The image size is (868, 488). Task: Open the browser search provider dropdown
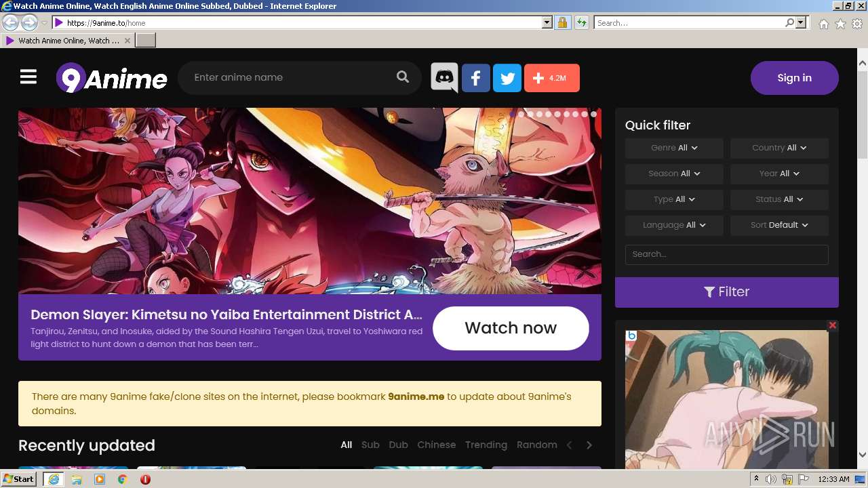[x=802, y=22]
